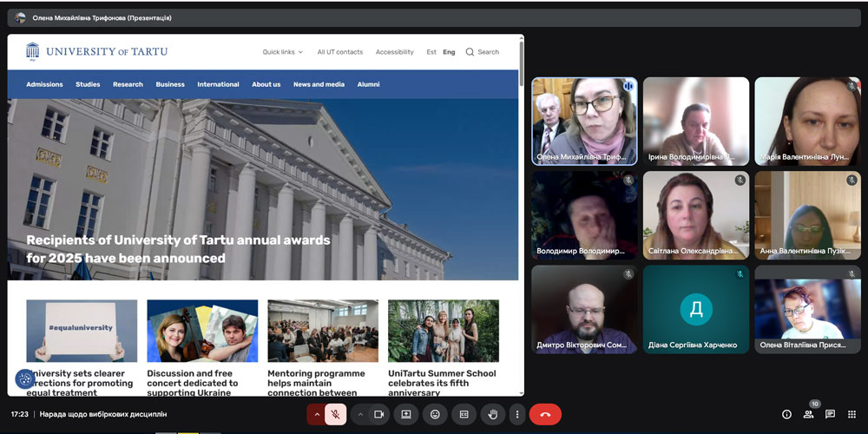This screenshot has height=434, width=868.
Task: Raise your hand in the meeting
Action: [493, 414]
